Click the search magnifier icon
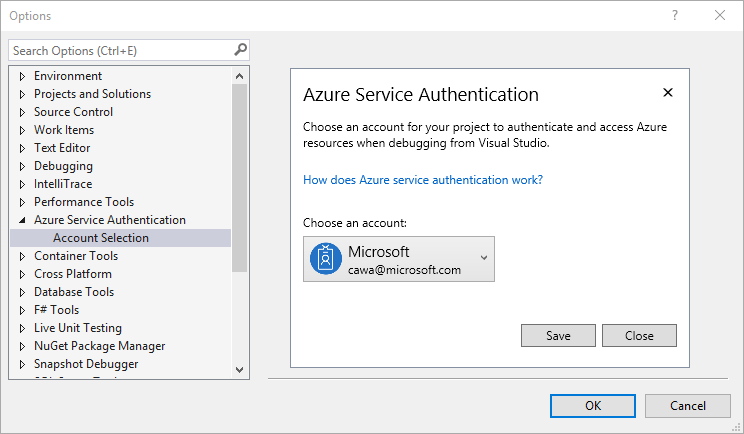The image size is (744, 434). [x=241, y=49]
